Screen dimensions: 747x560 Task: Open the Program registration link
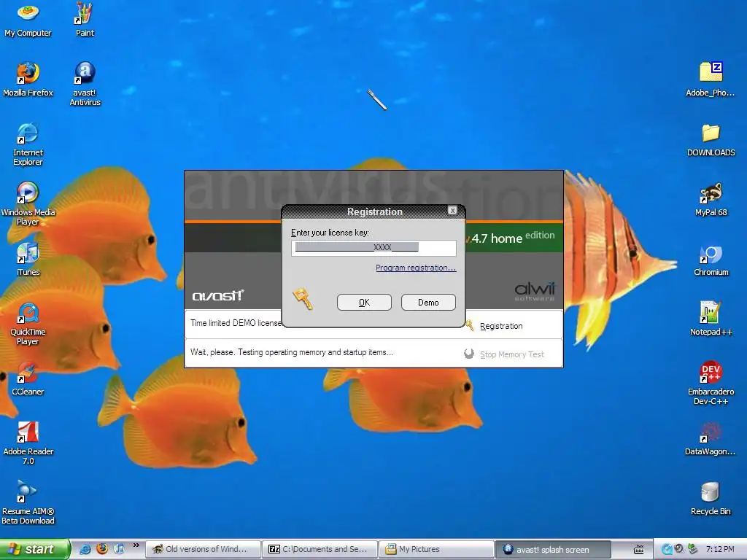tap(415, 268)
